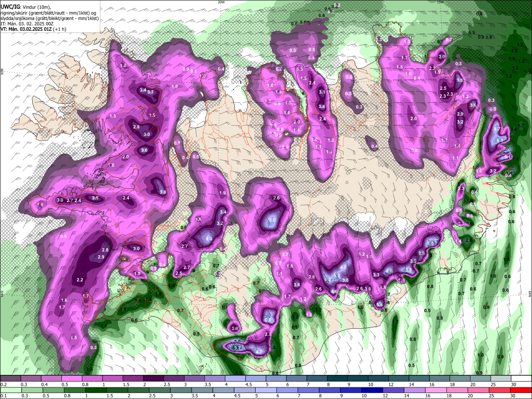Select the line 'rigning/skúrir (grænt/blátt/rautt - mm/1klst) og'
The image size is (532, 399).
click(x=49, y=12)
